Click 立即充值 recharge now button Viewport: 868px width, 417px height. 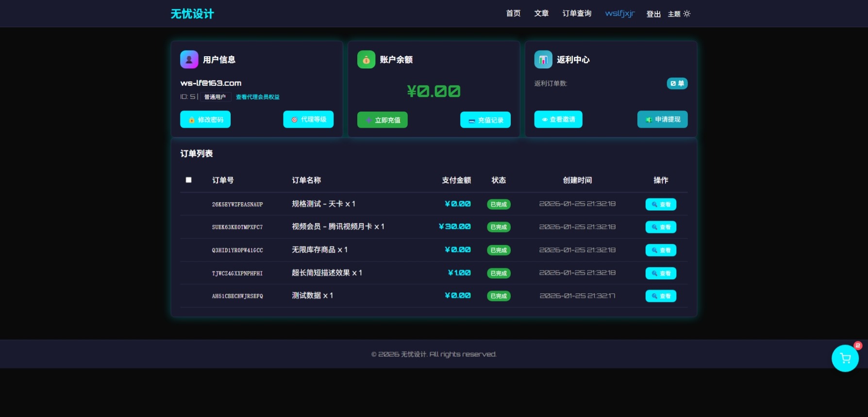382,120
